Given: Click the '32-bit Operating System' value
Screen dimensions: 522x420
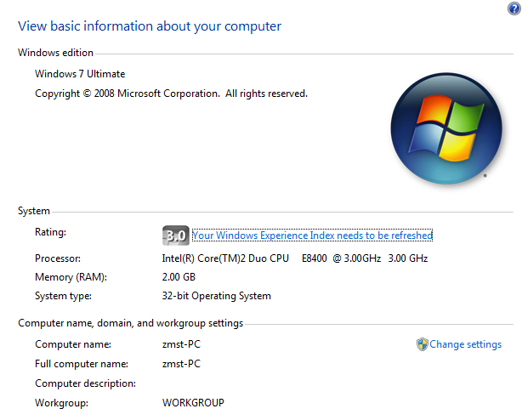Looking at the screenshot, I should (x=217, y=296).
